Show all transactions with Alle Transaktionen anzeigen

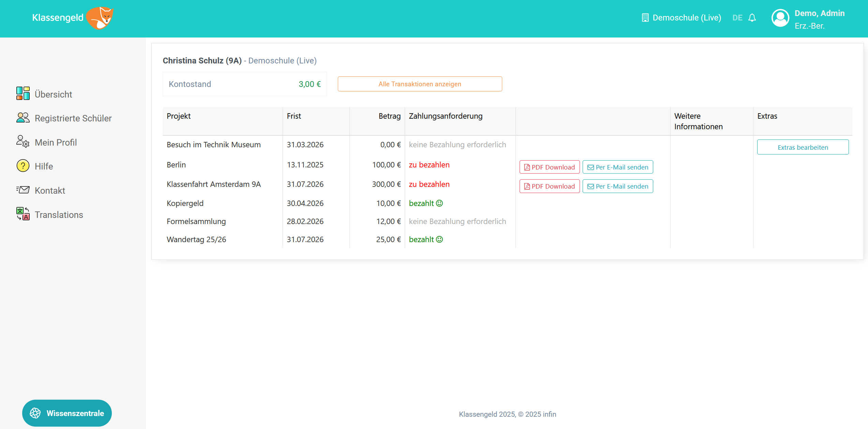click(x=420, y=84)
